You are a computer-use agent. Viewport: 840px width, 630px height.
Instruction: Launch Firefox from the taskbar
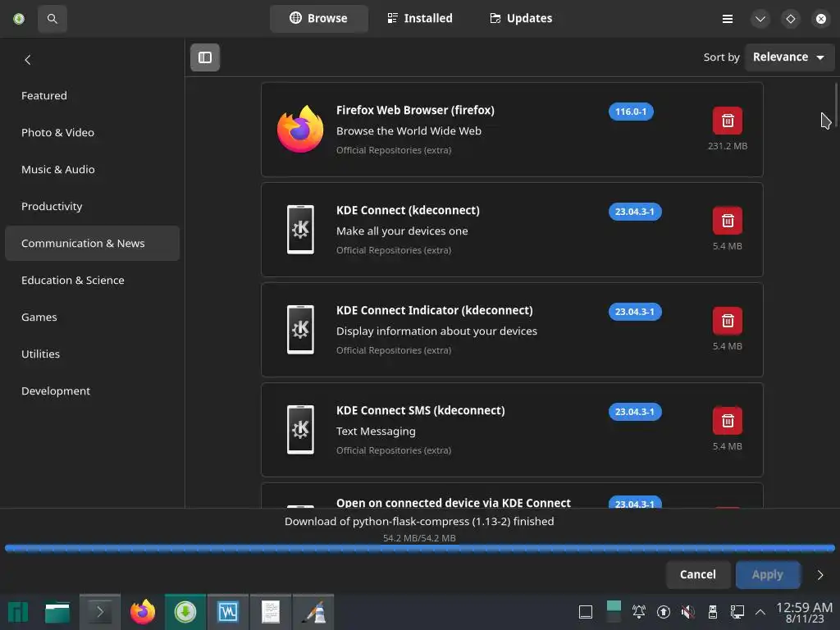point(143,612)
